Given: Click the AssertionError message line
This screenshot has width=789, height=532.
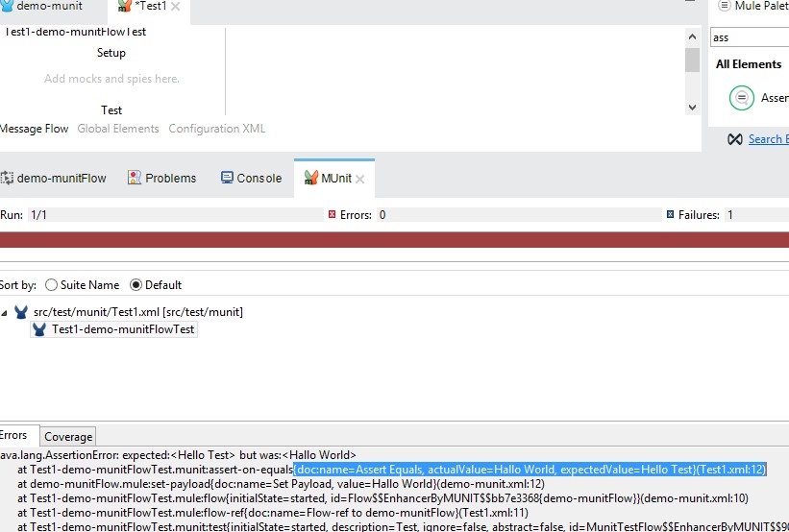Looking at the screenshot, I should click(x=178, y=455).
